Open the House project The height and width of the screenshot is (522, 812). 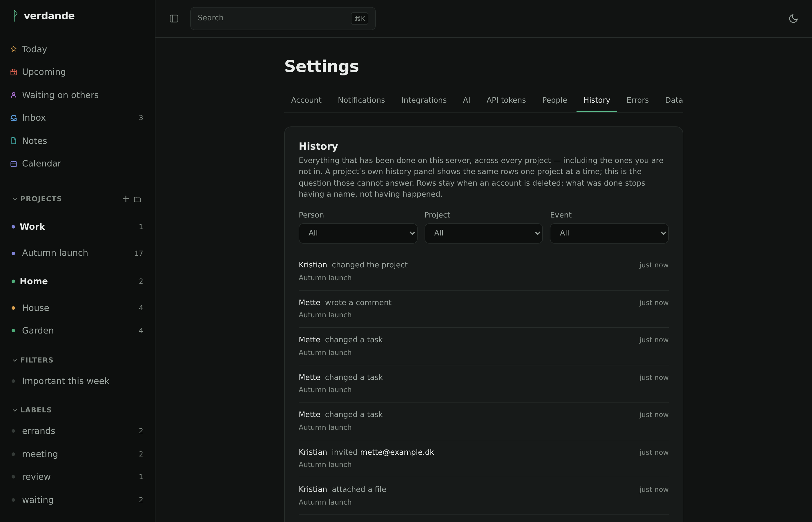(x=77, y=308)
